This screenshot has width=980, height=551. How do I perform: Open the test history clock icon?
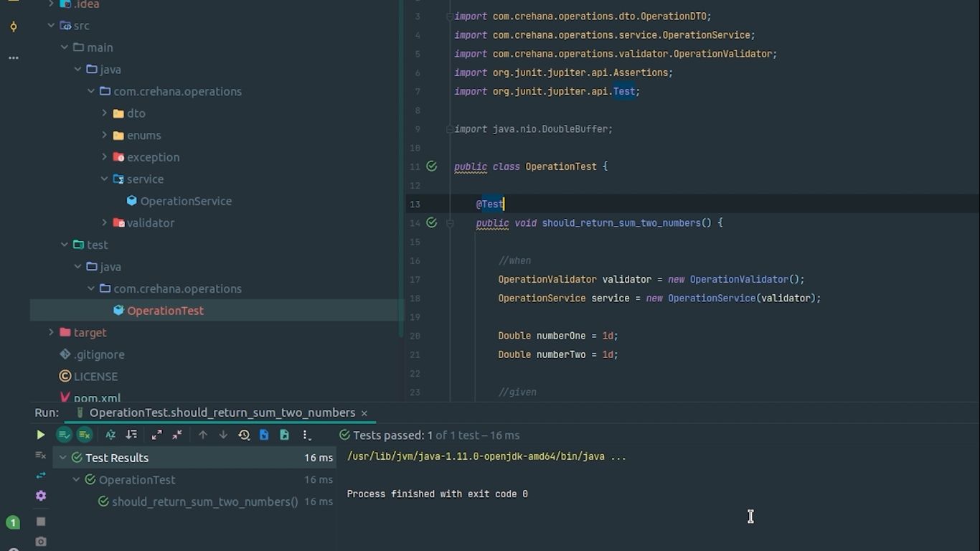[244, 435]
